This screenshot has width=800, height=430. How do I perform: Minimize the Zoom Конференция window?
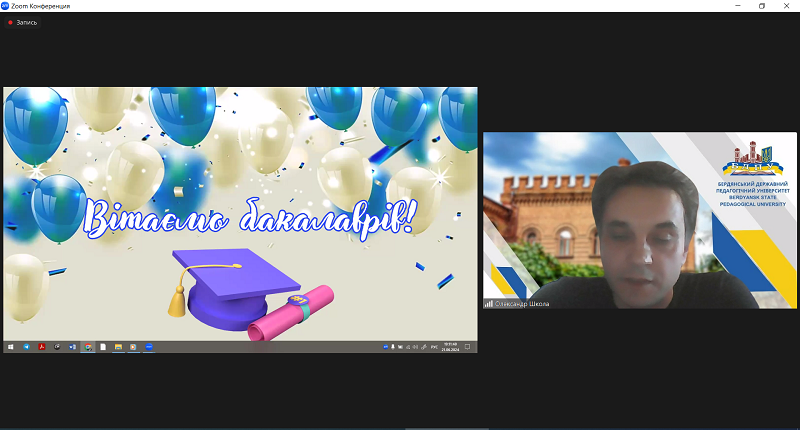[x=738, y=6]
